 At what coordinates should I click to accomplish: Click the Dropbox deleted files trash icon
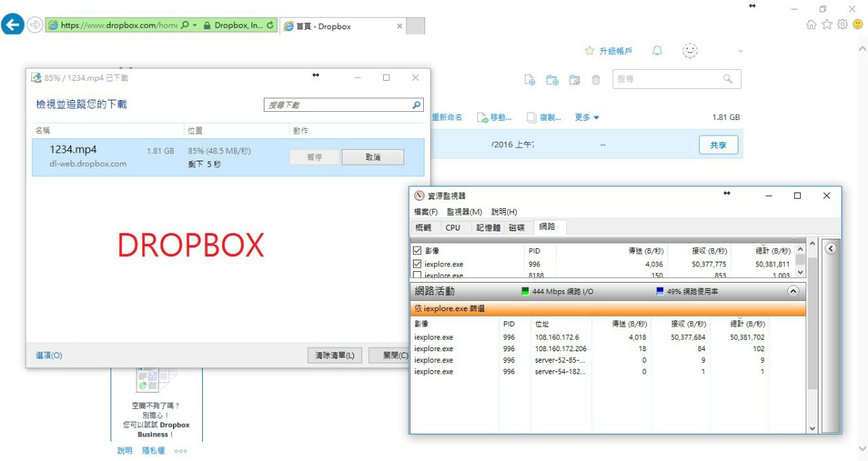point(596,79)
